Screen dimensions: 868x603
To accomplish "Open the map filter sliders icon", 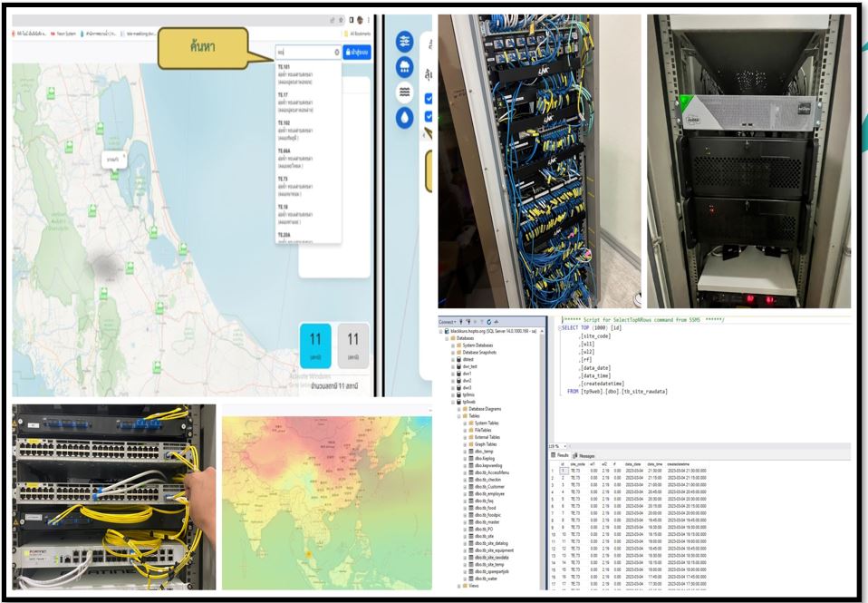I will point(405,42).
